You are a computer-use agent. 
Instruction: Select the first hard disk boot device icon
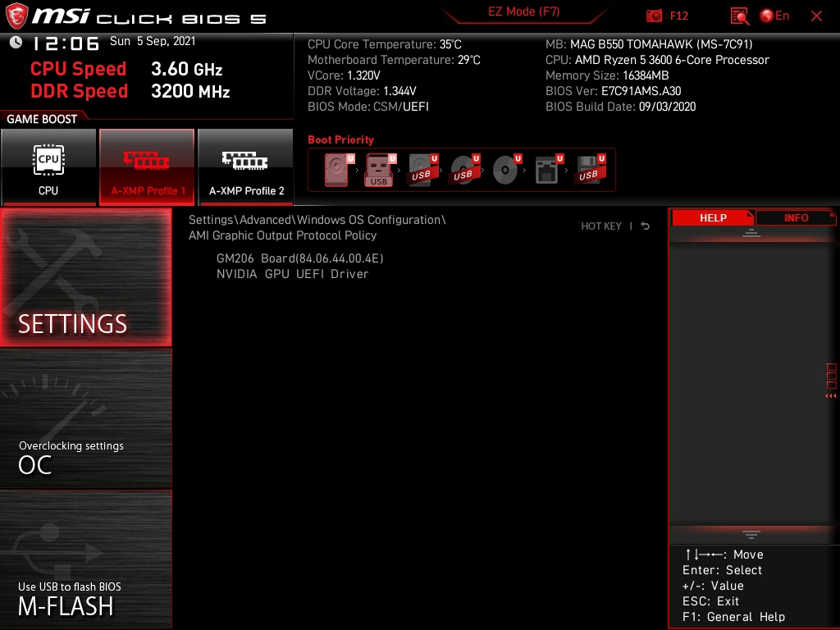click(339, 170)
